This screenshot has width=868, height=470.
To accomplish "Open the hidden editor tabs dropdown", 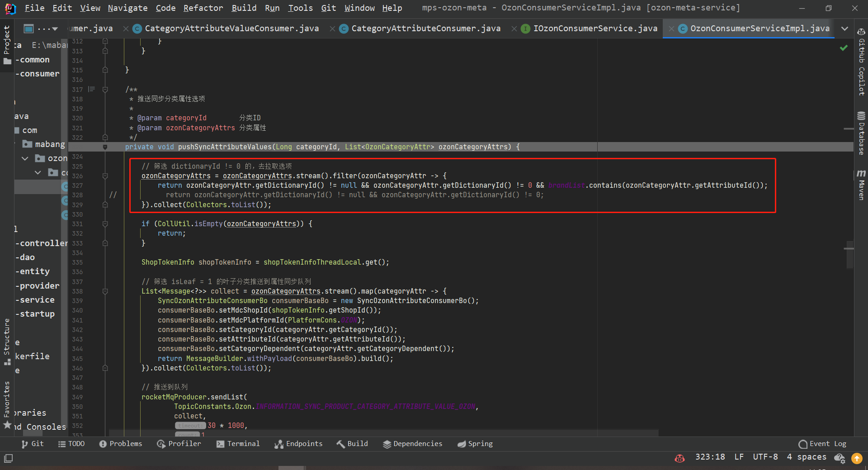I will point(844,28).
